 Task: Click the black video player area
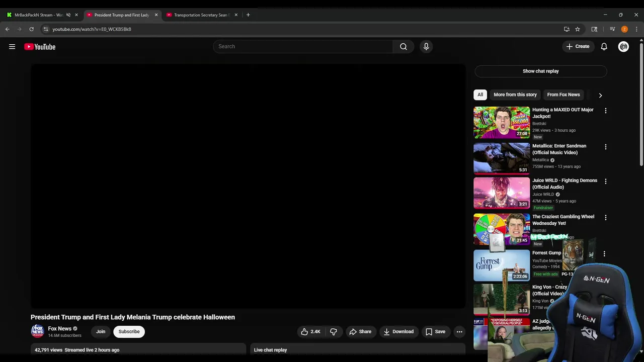(x=248, y=186)
